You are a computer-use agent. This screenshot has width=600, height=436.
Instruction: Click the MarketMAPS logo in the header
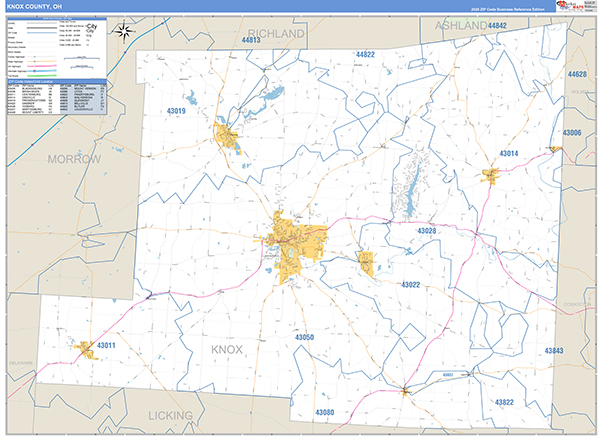click(570, 6)
